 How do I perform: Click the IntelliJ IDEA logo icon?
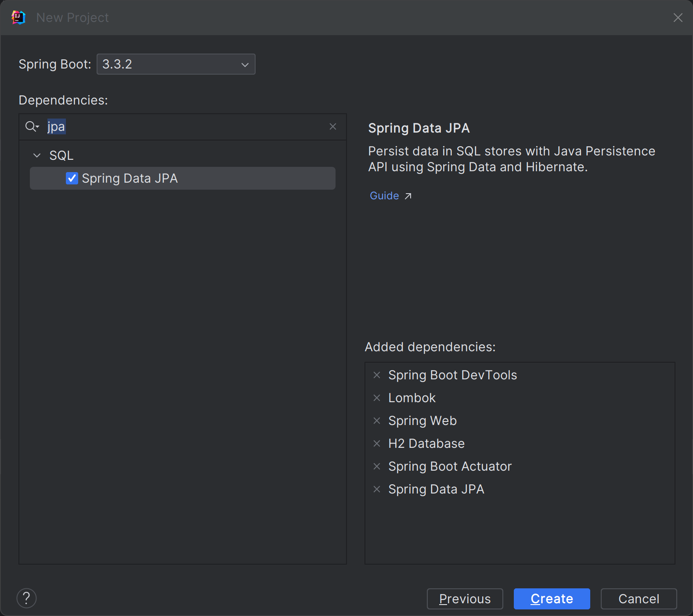(x=18, y=18)
